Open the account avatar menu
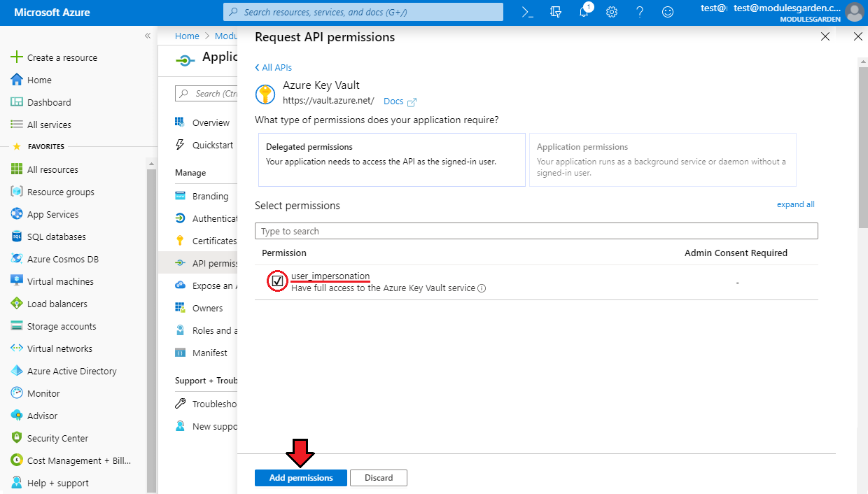868x494 pixels. point(854,12)
